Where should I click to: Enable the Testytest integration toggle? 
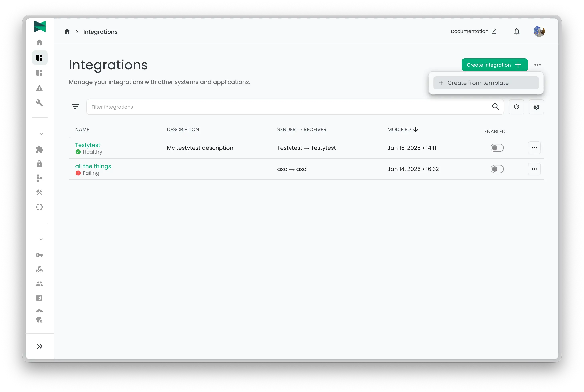coord(497,148)
